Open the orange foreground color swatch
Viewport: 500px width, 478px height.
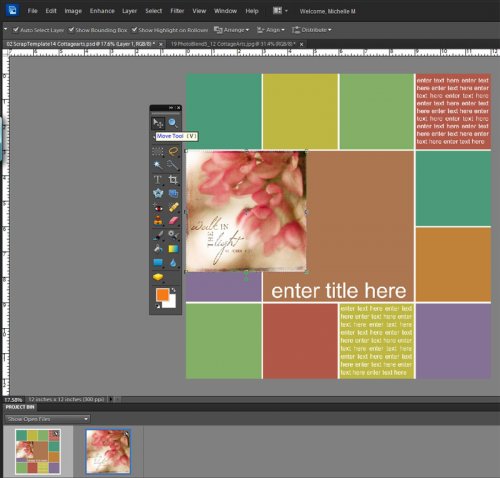[x=162, y=294]
